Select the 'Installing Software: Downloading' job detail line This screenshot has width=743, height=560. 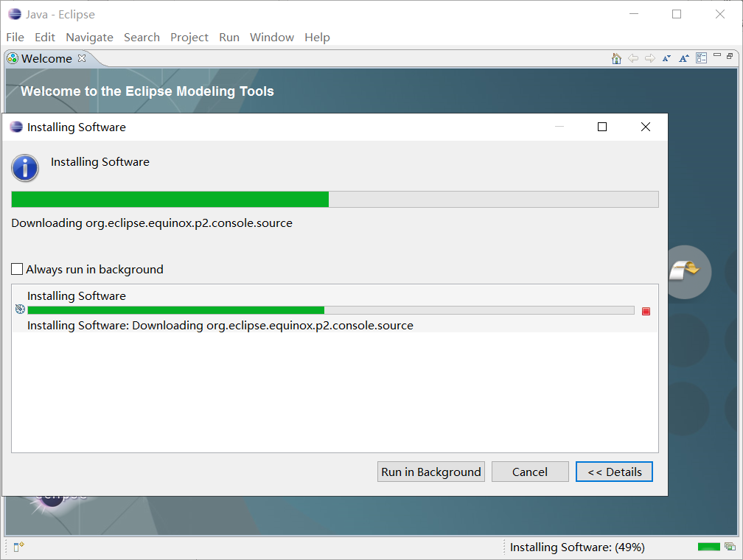click(220, 326)
